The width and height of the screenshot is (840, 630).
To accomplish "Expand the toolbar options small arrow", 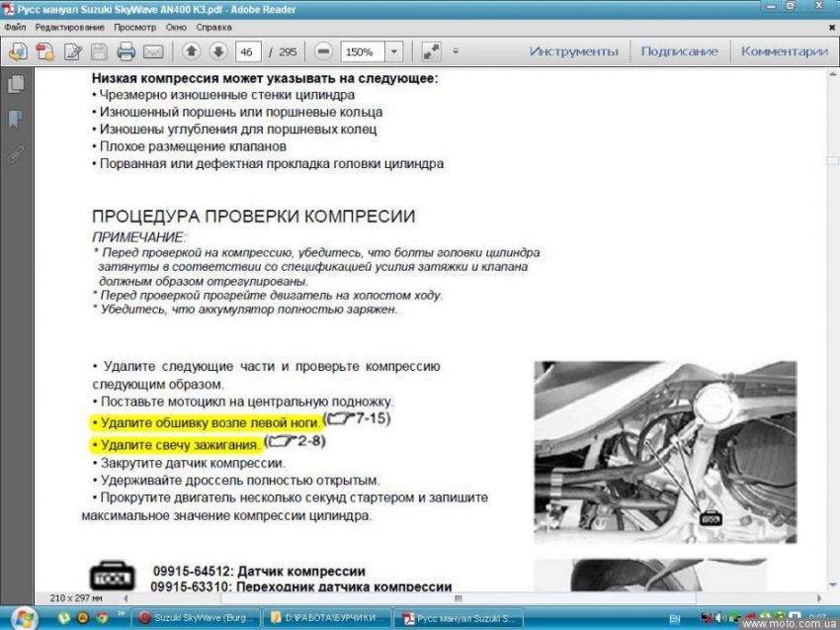I will click(456, 51).
